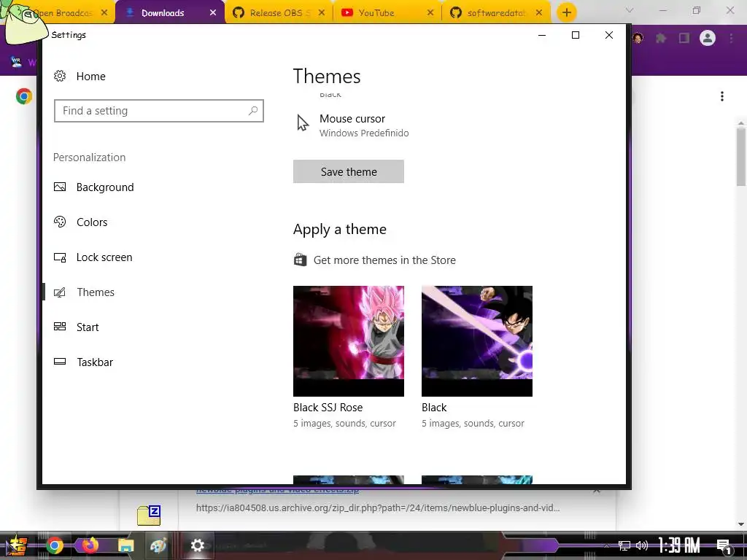Viewport: 747px width, 560px height.
Task: Open Chrome profile avatar menu
Action: (708, 38)
